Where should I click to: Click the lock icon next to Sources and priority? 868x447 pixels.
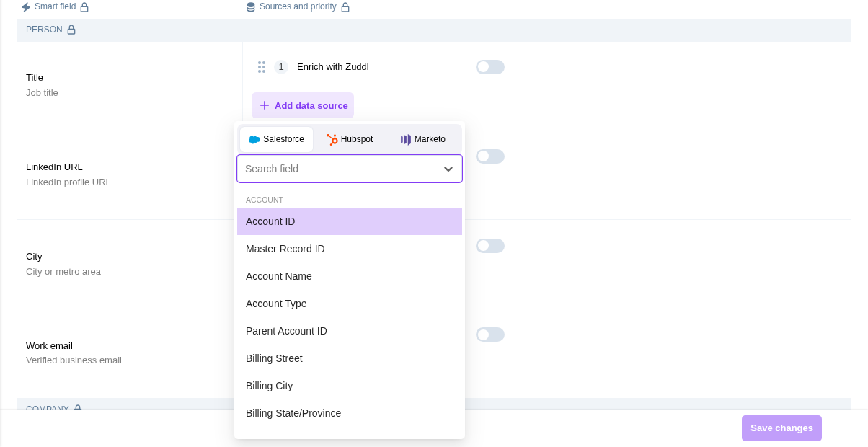(345, 7)
